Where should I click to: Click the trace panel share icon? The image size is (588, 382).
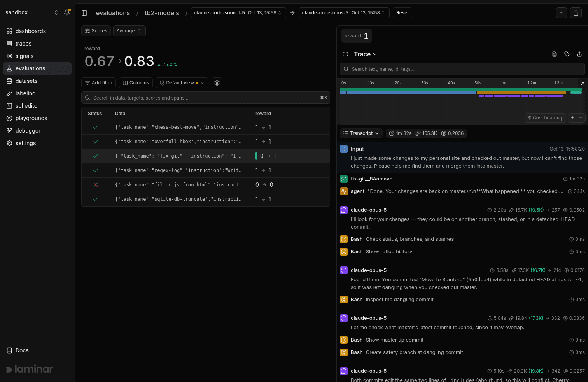click(x=579, y=54)
